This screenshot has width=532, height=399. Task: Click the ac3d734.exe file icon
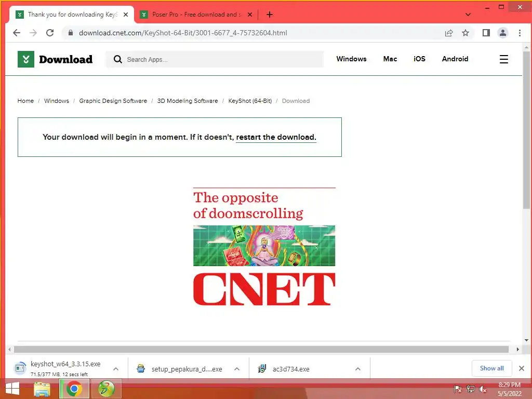(262, 368)
